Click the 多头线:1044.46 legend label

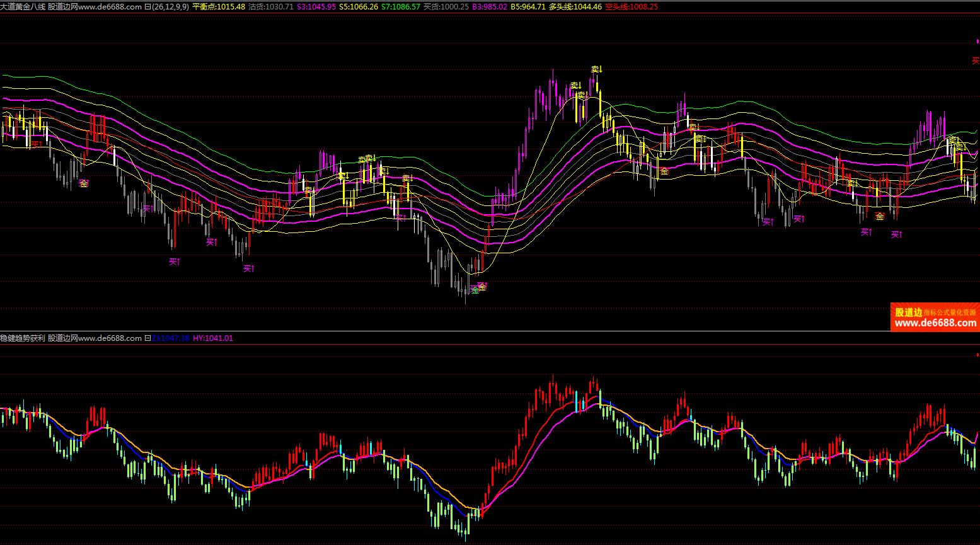(x=575, y=7)
